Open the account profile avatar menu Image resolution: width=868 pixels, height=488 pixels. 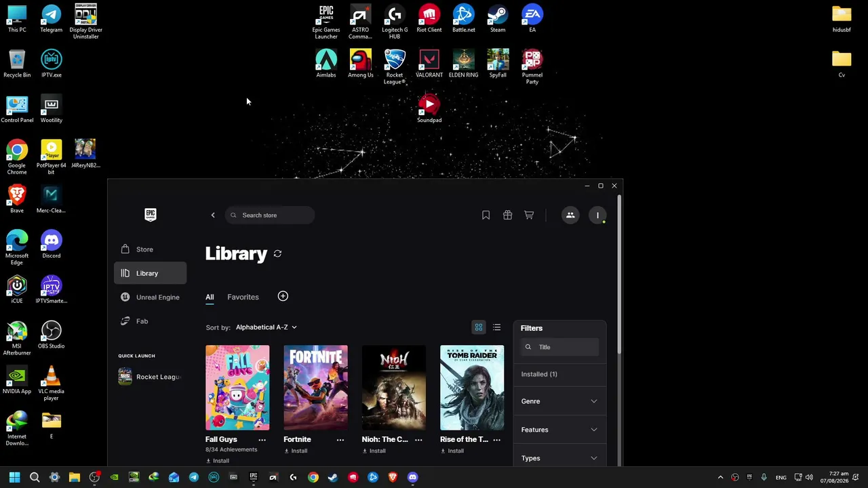coord(597,216)
